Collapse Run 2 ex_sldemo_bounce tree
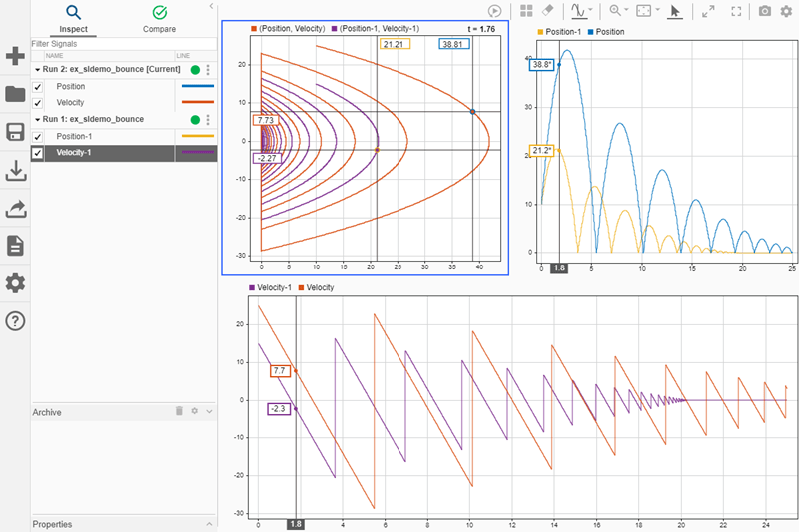 37,70
